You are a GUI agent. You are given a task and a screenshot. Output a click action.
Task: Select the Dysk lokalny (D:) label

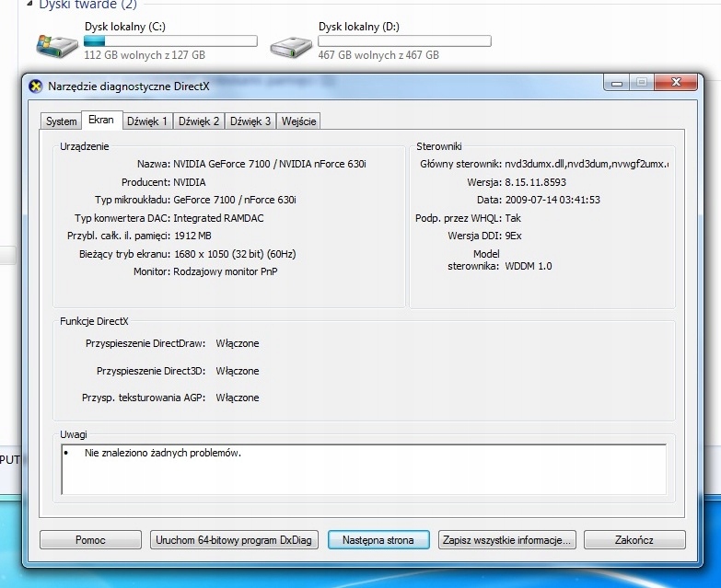coord(359,27)
